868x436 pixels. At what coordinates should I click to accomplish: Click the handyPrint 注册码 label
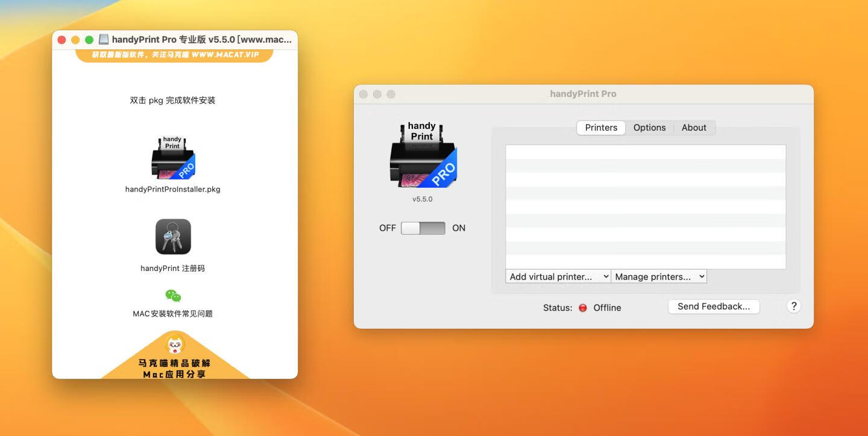173,269
